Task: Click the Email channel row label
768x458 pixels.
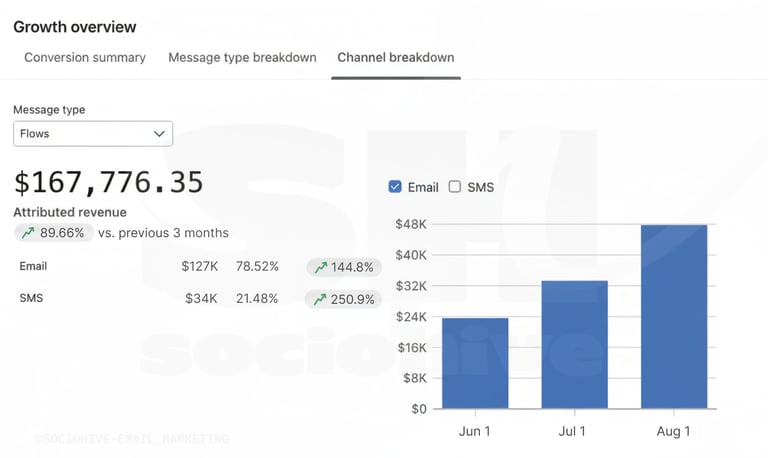Action: point(33,267)
